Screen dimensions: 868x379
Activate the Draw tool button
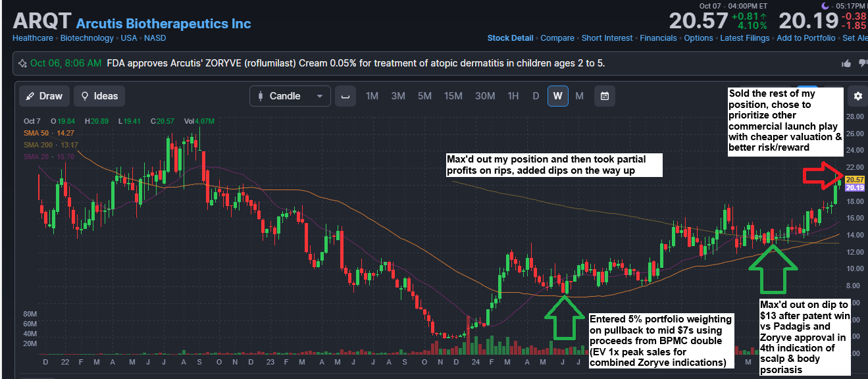click(44, 96)
